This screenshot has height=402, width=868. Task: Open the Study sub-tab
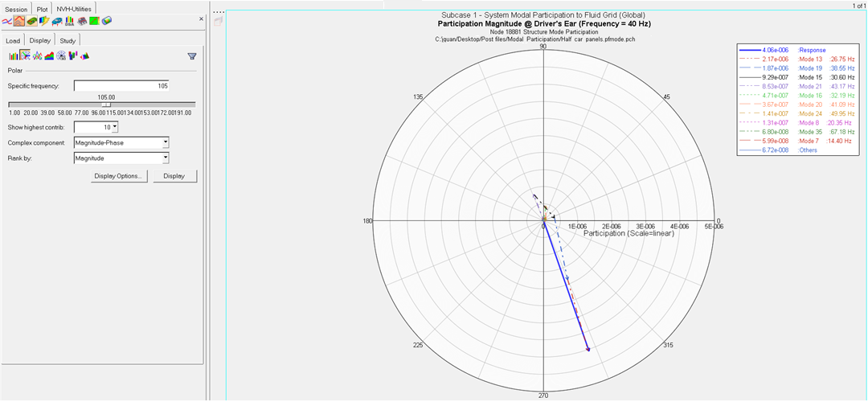point(68,40)
